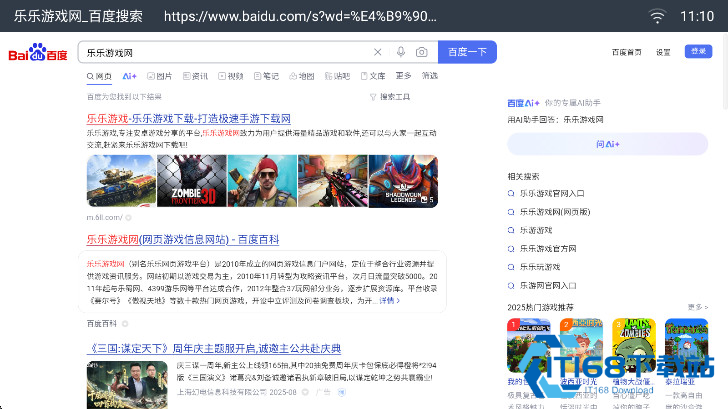This screenshot has width=728, height=409.
Task: Go to 百度首页 link
Action: (x=627, y=52)
